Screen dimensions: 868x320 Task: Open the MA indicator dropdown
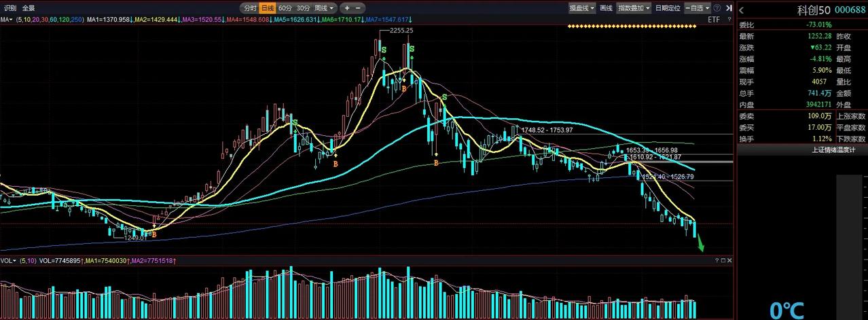coord(7,20)
